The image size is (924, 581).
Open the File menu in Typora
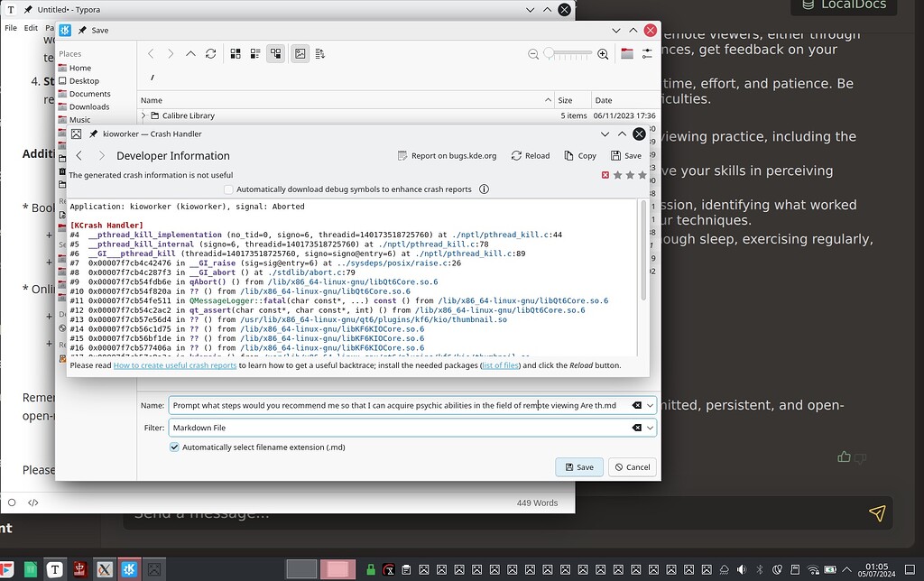point(11,28)
